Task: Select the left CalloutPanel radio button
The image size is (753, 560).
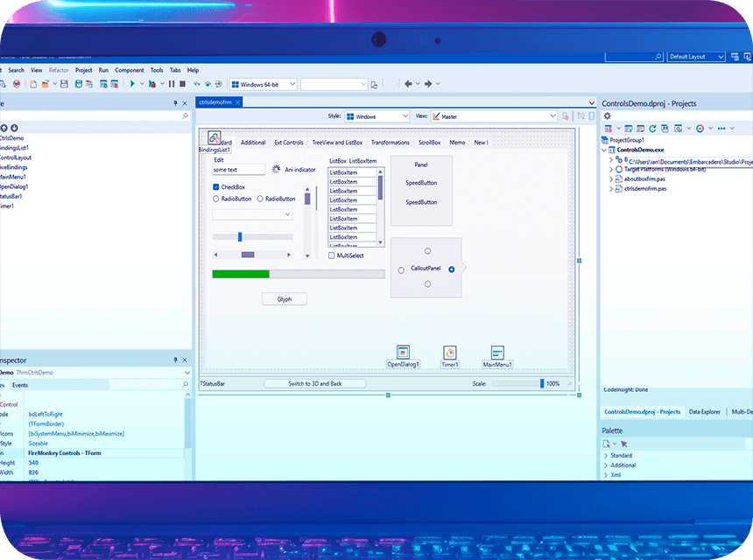Action: [401, 270]
